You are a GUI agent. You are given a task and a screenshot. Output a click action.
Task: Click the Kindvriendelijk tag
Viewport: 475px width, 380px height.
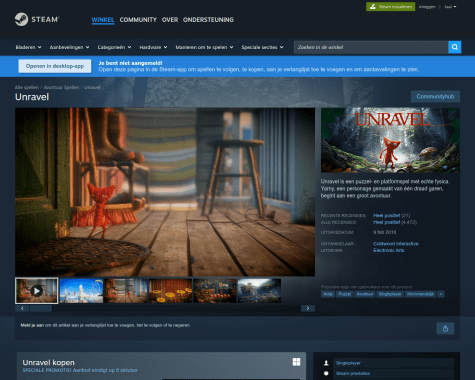[x=420, y=294]
